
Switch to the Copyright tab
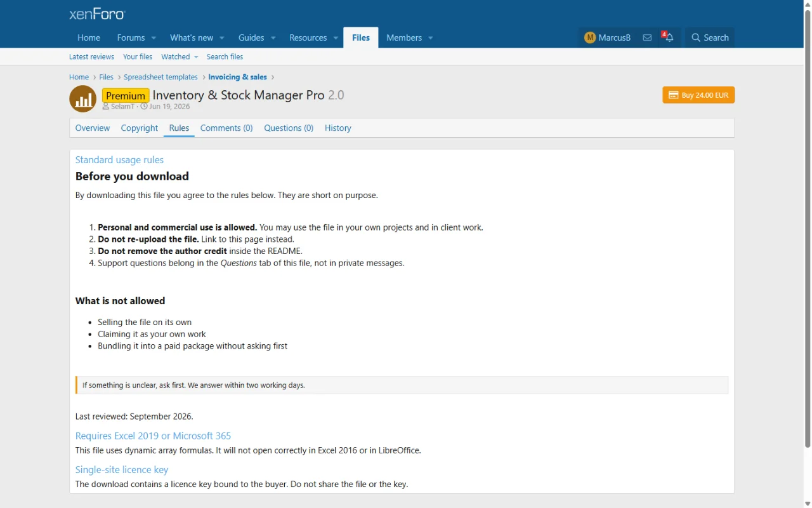tap(140, 128)
